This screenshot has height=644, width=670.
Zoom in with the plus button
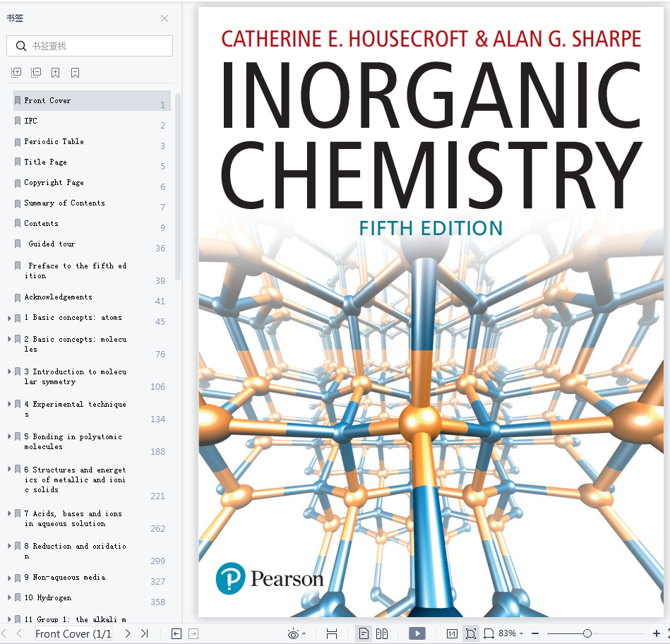(x=657, y=633)
